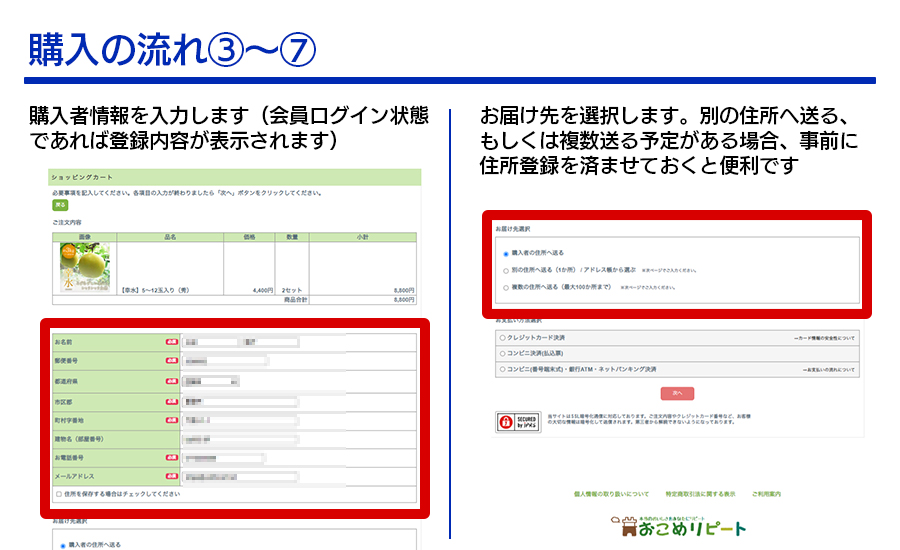Click the 小計 column header

tap(363, 237)
